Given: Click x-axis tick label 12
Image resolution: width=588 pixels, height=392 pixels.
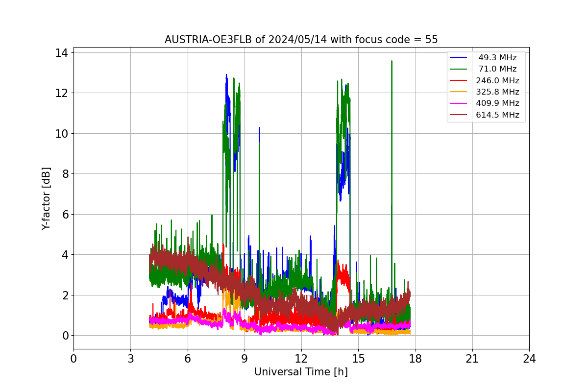Looking at the screenshot, I should coord(301,359).
